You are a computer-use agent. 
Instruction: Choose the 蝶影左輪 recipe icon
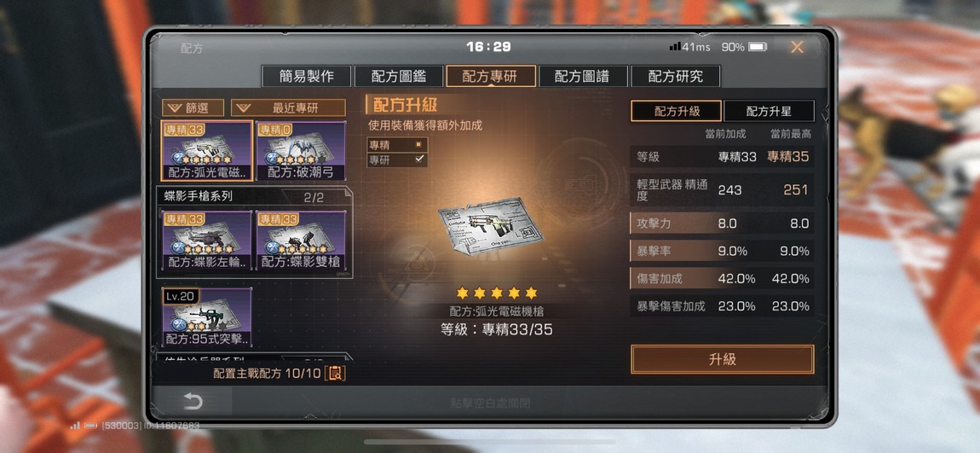click(x=207, y=241)
